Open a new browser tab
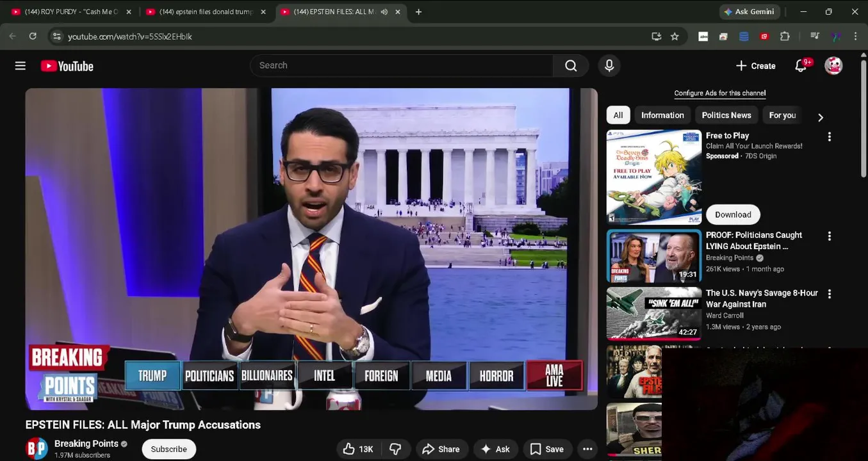 coord(418,12)
